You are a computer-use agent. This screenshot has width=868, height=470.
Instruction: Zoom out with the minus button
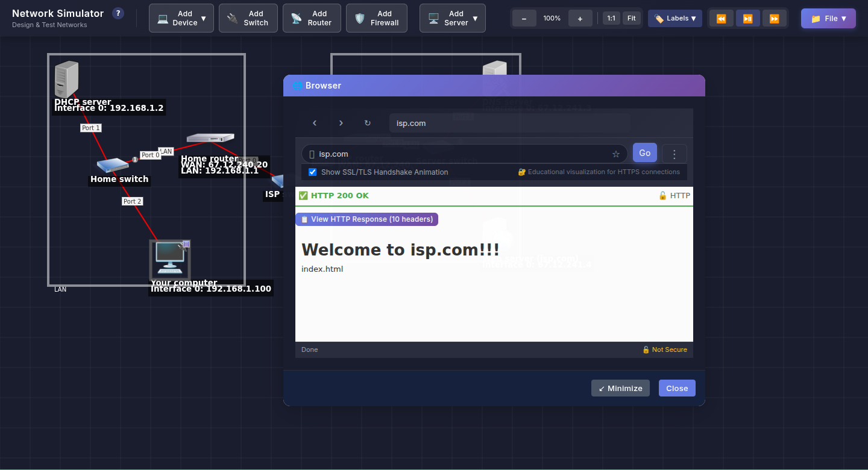[x=524, y=18]
